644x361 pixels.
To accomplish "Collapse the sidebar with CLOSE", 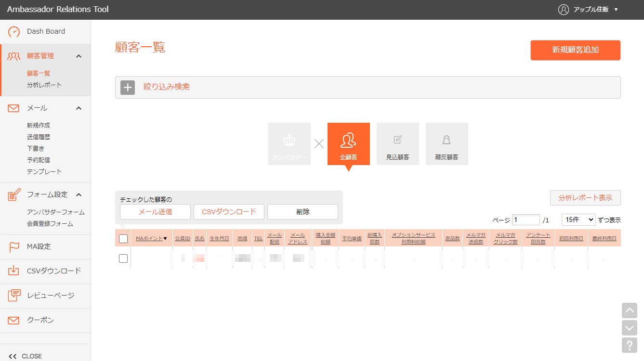I will pos(26,356).
